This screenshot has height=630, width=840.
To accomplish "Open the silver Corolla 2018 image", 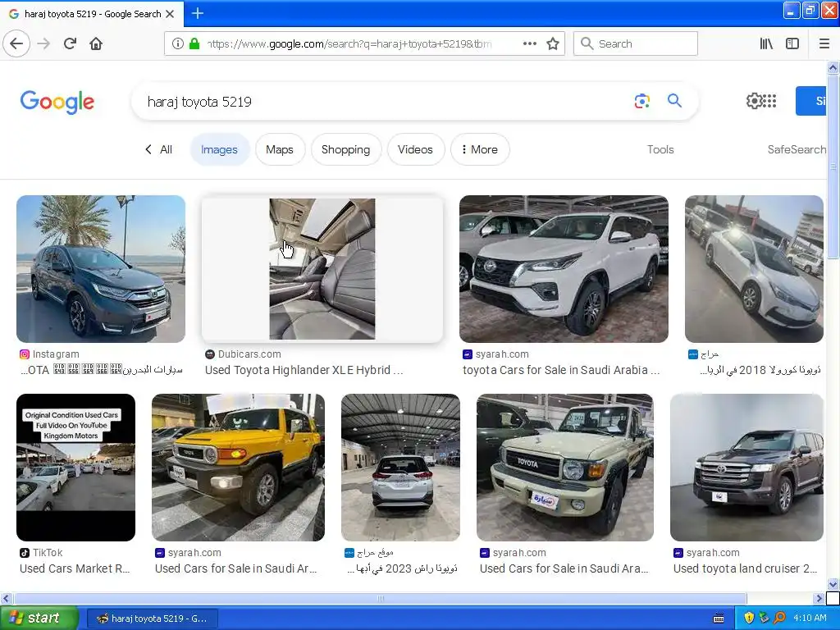I will 754,269.
